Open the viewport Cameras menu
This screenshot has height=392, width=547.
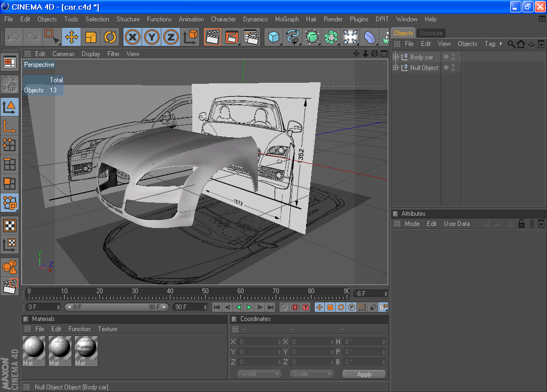tap(64, 54)
